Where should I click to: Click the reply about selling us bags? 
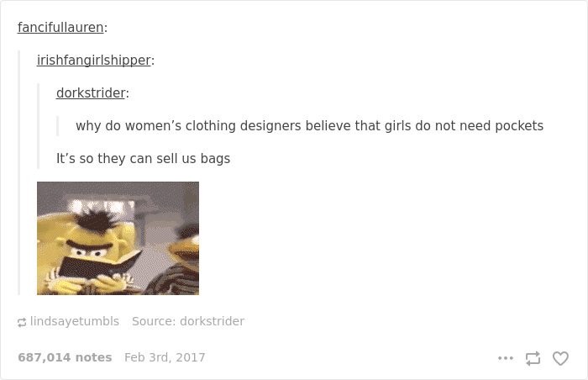point(144,158)
